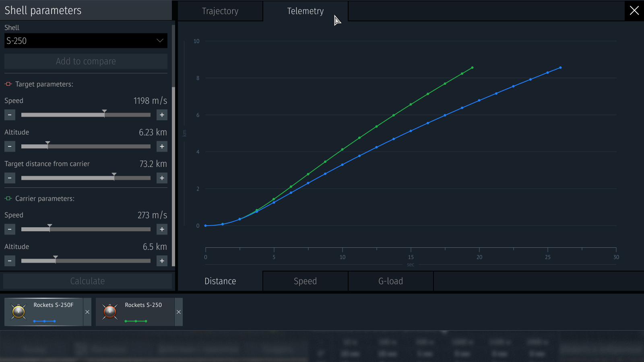Increase carrier Speed with plus button

click(162, 229)
